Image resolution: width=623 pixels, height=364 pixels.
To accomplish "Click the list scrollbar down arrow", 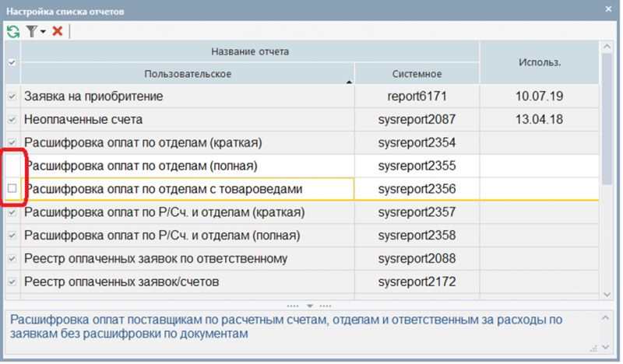I will 607,295.
